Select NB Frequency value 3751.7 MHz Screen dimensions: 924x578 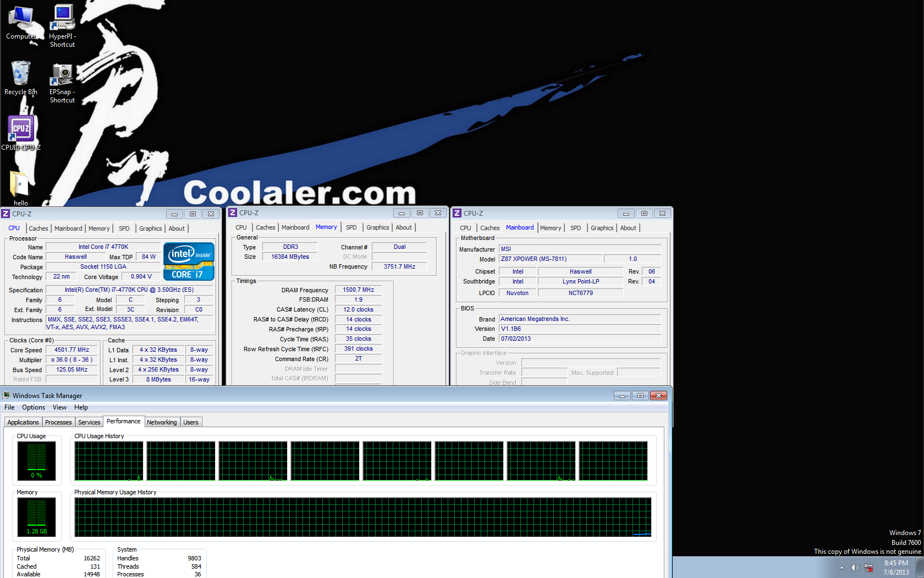(399, 266)
